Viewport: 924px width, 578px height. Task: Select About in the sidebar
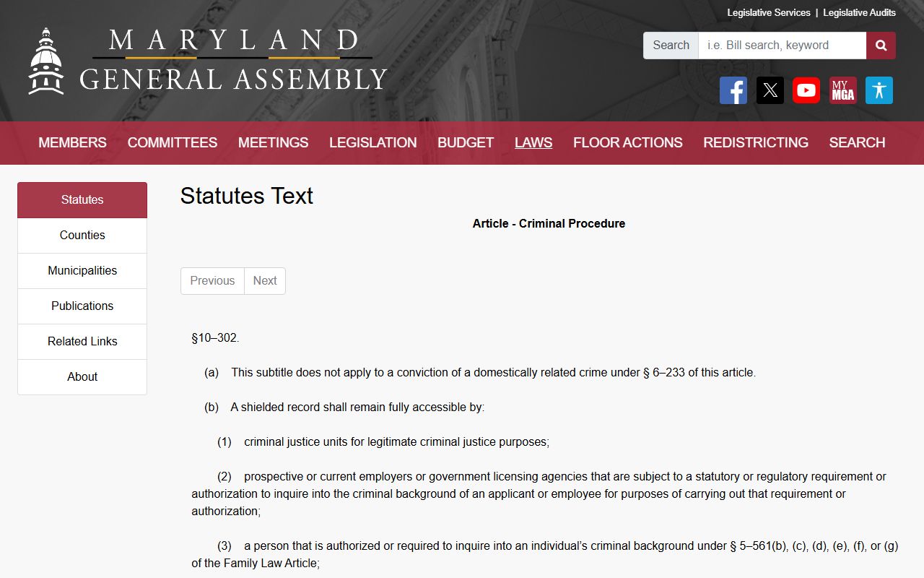point(82,377)
